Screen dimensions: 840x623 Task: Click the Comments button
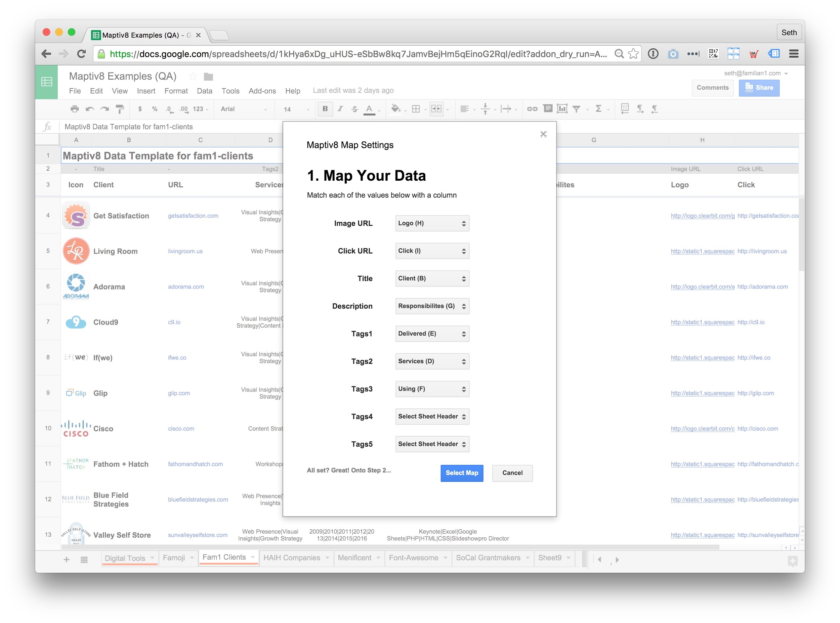(712, 88)
